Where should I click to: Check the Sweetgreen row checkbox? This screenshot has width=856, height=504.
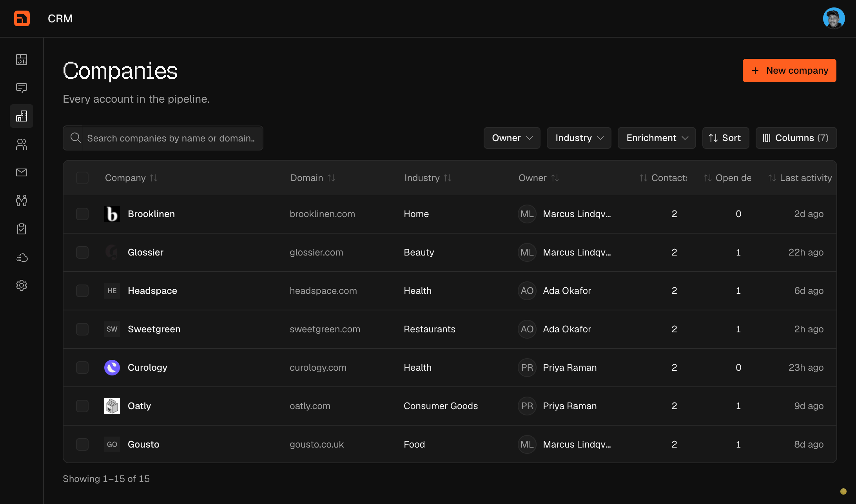pos(82,329)
